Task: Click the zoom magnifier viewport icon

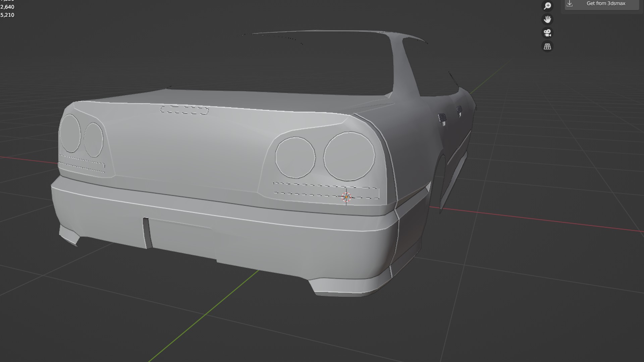Action: 547,6
